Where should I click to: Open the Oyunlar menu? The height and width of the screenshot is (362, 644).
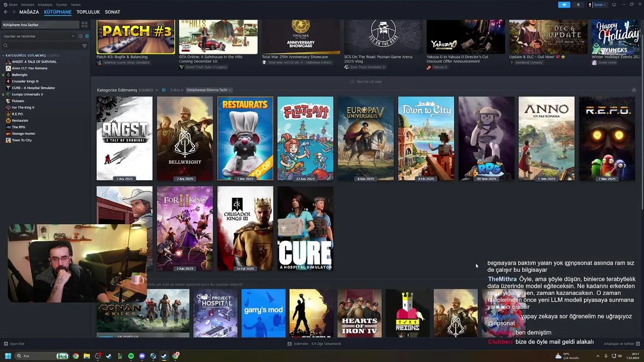(x=61, y=5)
